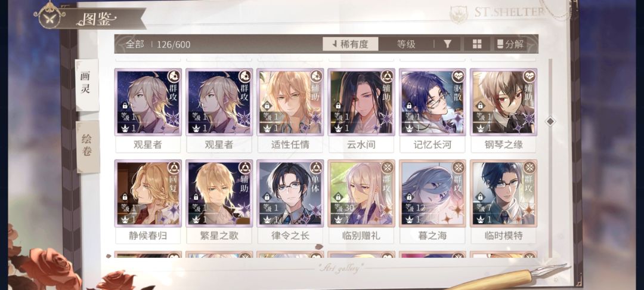Click the 钢琴之缘 name label

coord(503,144)
